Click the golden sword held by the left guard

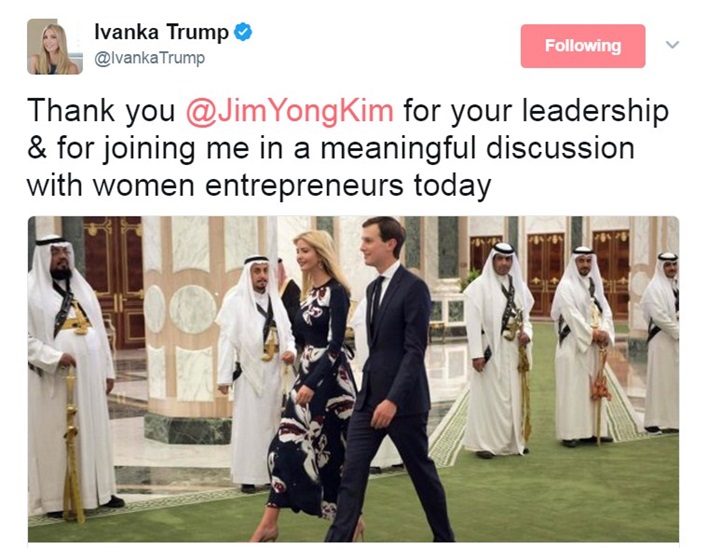click(x=72, y=443)
